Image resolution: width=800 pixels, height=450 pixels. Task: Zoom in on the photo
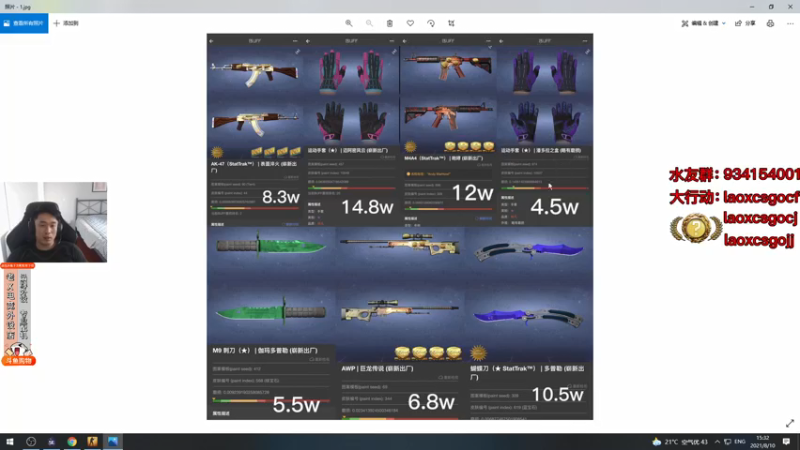[349, 23]
